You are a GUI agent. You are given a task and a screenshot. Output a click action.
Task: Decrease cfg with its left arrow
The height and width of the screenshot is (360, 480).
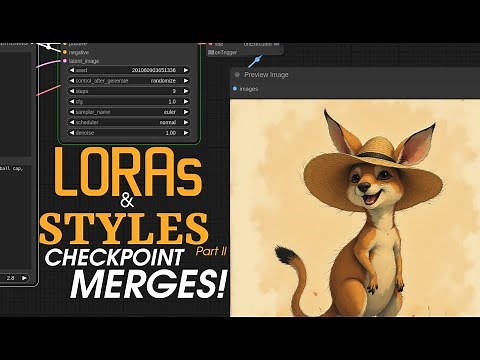71,101
